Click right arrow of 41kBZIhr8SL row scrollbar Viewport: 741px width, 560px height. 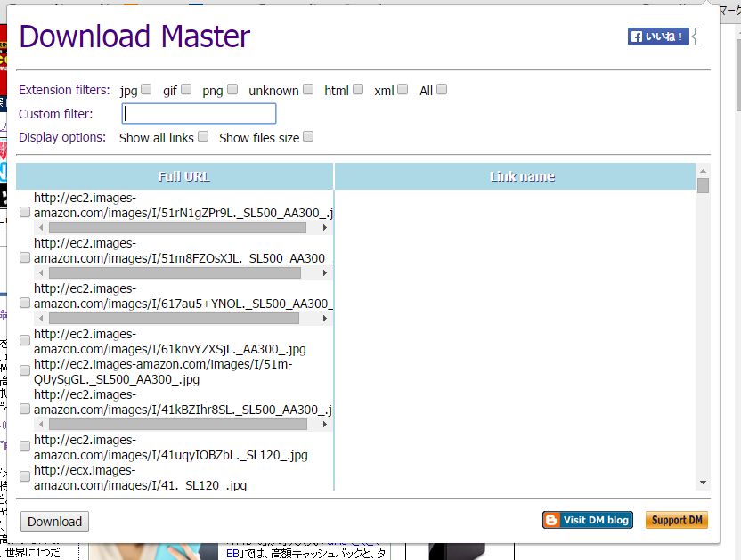tap(325, 425)
